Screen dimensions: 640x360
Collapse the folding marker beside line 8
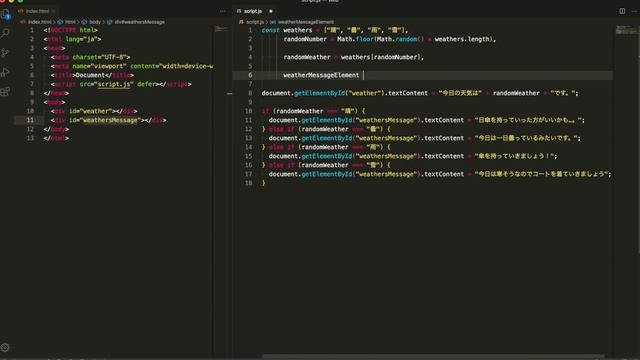click(x=229, y=93)
